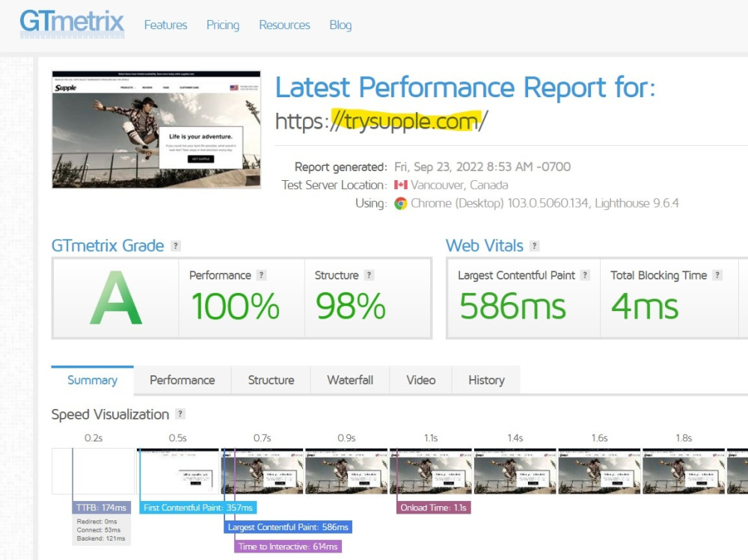Open the Features menu link
Viewport: 748px width, 560px height.
[165, 25]
